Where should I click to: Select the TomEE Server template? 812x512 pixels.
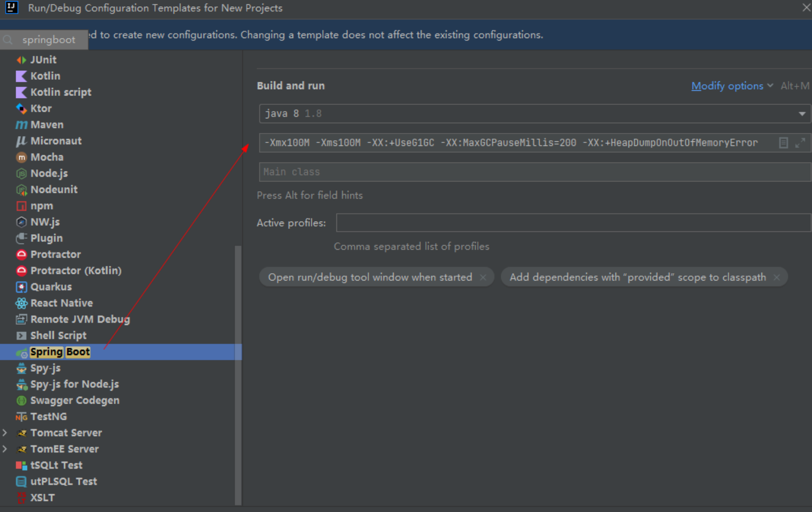point(64,449)
